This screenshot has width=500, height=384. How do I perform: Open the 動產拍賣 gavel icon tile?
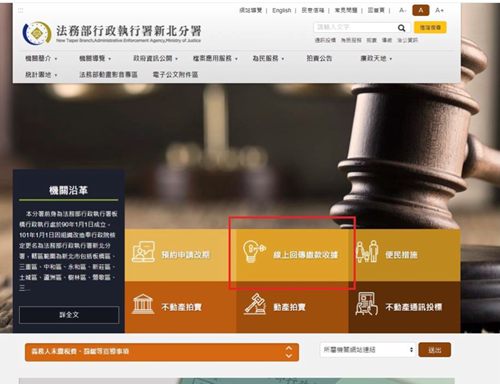255,304
